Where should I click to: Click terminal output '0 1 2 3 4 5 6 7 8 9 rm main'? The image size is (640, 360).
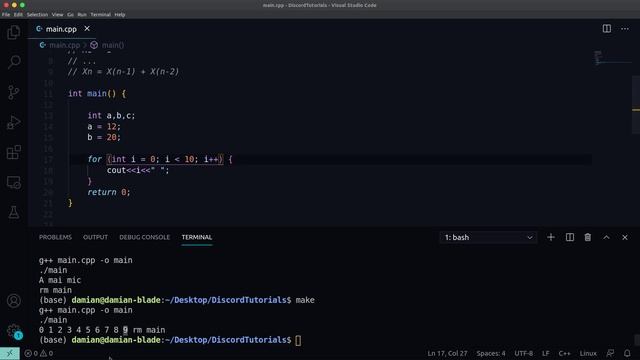click(102, 330)
